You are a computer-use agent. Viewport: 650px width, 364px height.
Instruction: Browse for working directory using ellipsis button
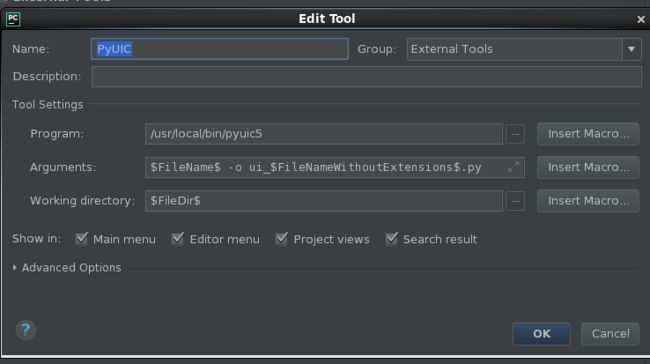[x=515, y=201]
